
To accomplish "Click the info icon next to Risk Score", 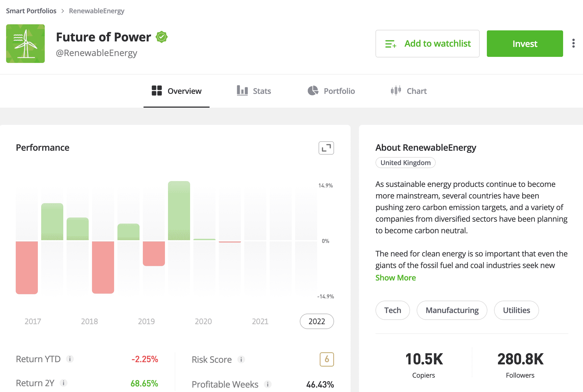I will (x=241, y=359).
